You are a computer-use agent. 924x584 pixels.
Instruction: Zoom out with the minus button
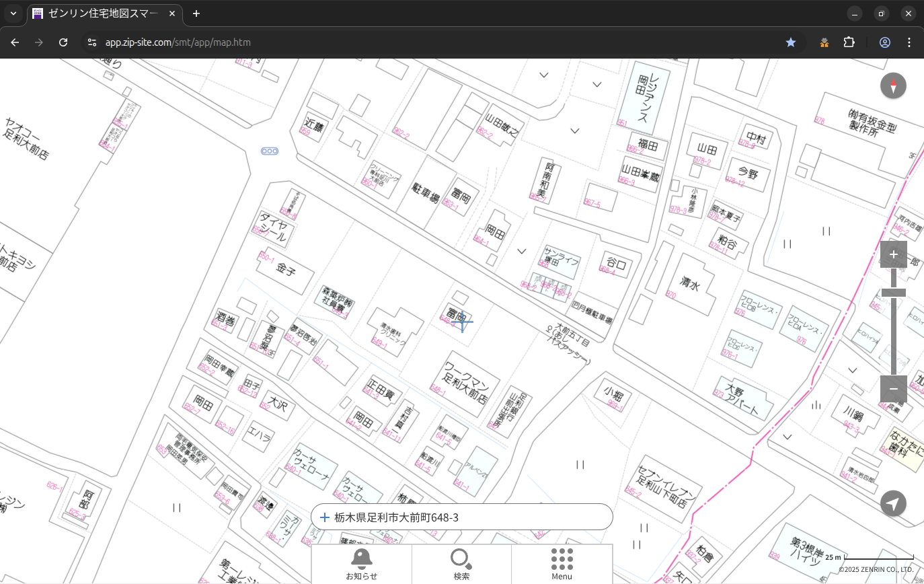(893, 389)
